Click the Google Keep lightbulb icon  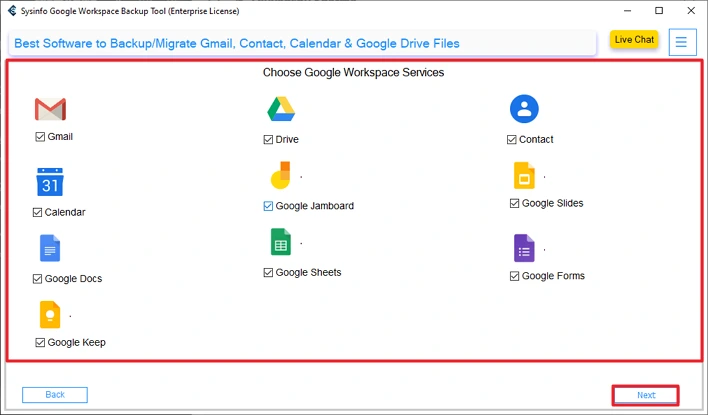click(x=50, y=315)
